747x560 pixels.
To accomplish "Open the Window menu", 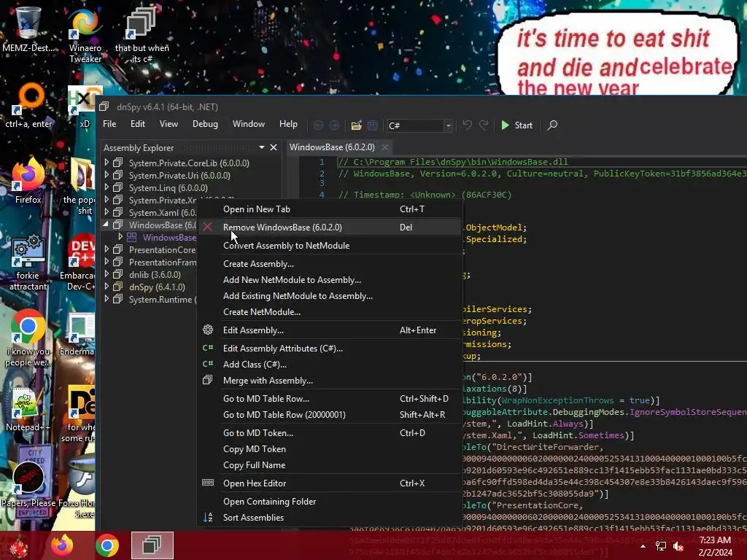I will click(x=249, y=124).
